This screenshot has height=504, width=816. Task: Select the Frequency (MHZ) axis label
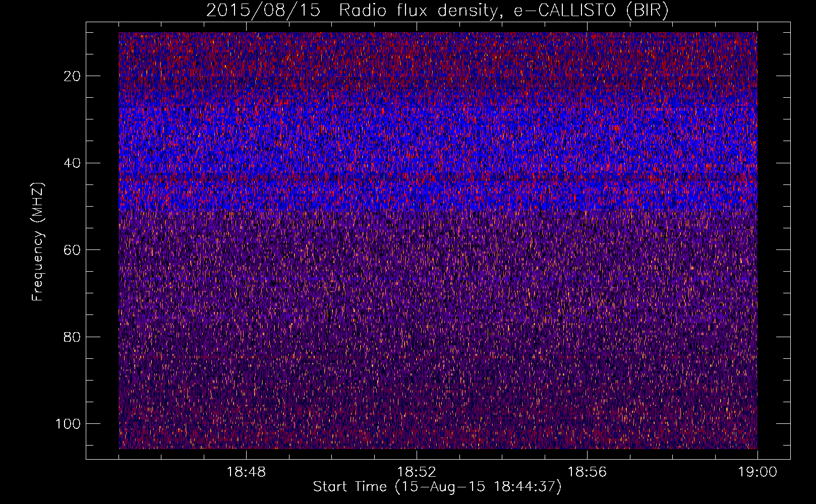click(x=38, y=241)
